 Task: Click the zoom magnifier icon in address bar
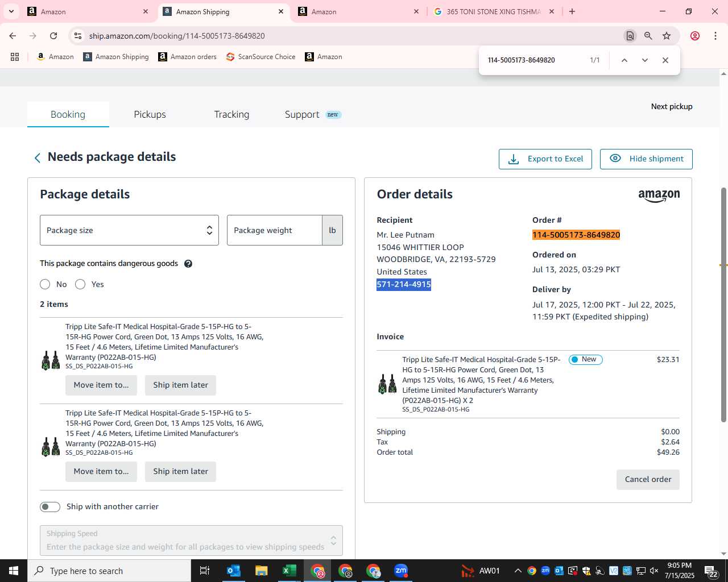pos(648,36)
